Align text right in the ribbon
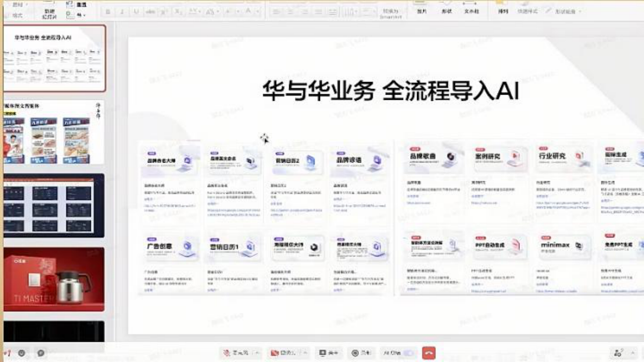The height and width of the screenshot is (362, 644). point(304,11)
